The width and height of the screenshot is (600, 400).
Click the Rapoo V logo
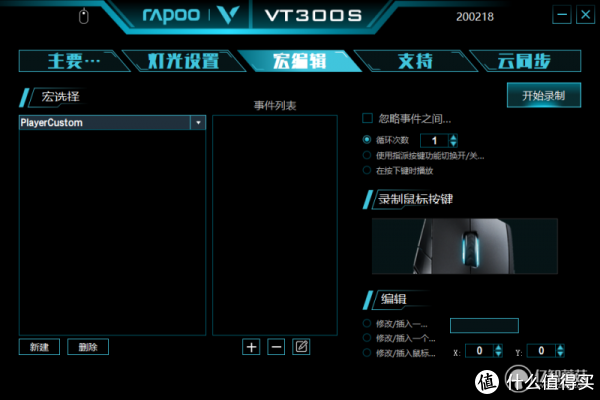coord(228,16)
